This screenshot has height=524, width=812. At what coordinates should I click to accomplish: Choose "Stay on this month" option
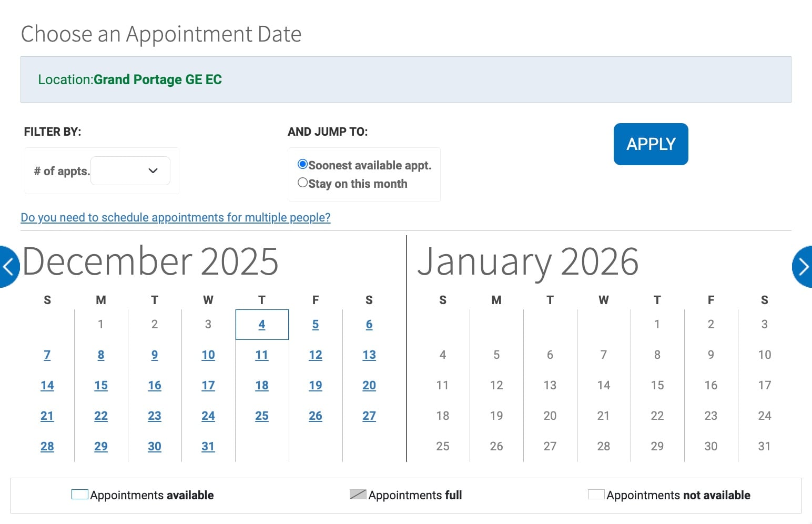[302, 182]
